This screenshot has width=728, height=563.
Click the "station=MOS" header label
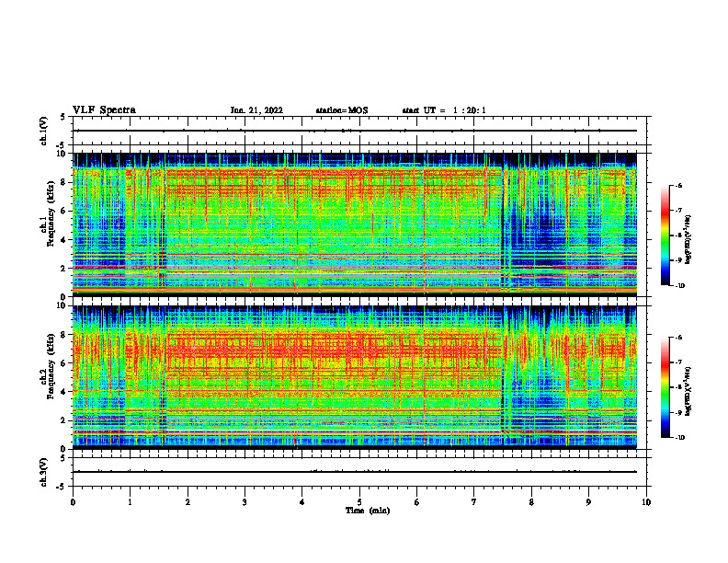[x=342, y=110]
